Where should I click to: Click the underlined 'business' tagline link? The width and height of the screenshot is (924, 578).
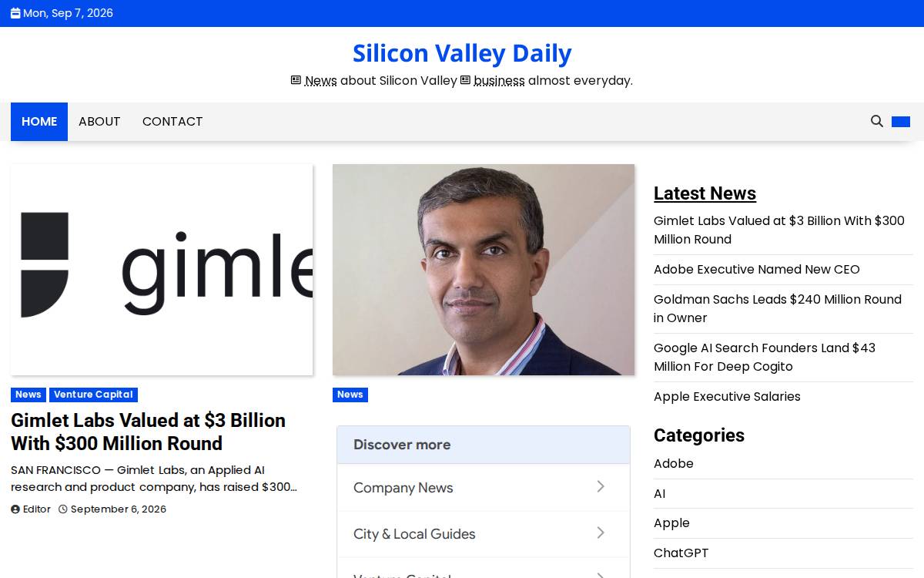pos(499,80)
